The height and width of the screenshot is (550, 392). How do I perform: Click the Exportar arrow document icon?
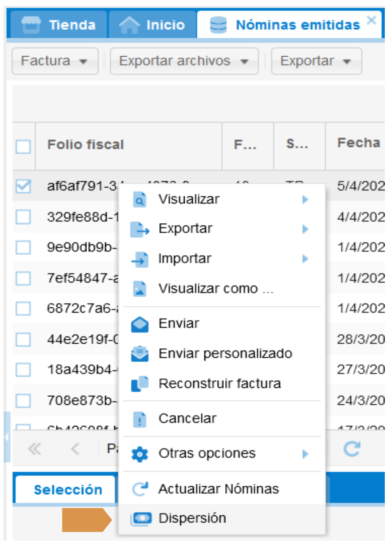[x=139, y=229]
